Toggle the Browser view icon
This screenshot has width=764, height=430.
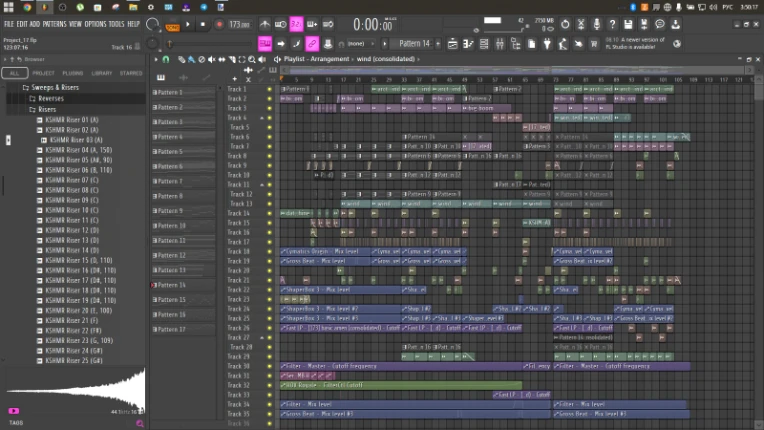pos(516,44)
